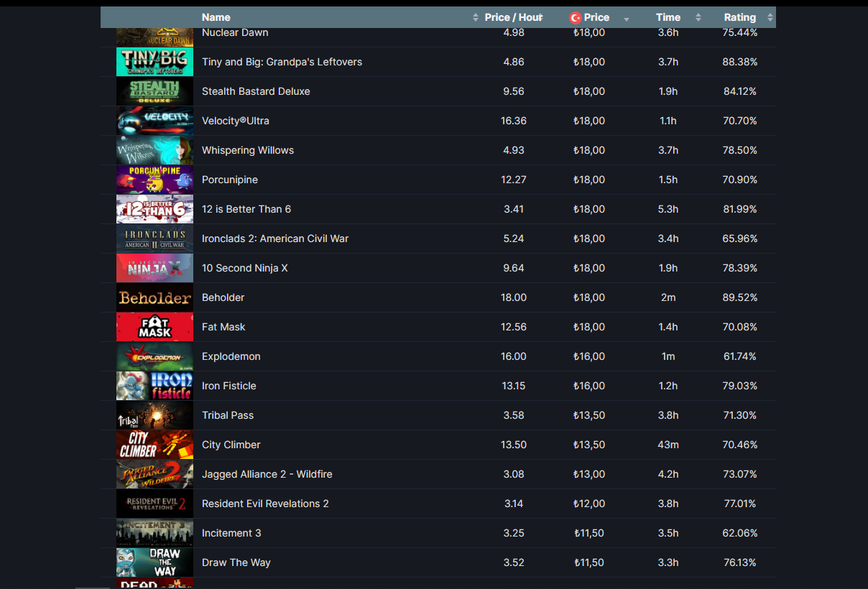Sort by the Time column header
This screenshot has height=589, width=868.
coord(668,17)
